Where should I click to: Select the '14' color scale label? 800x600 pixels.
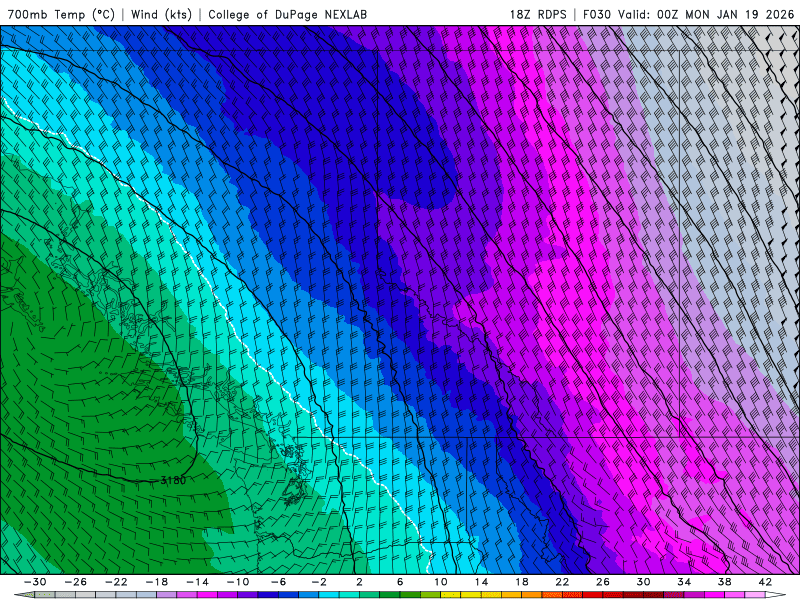pos(481,582)
